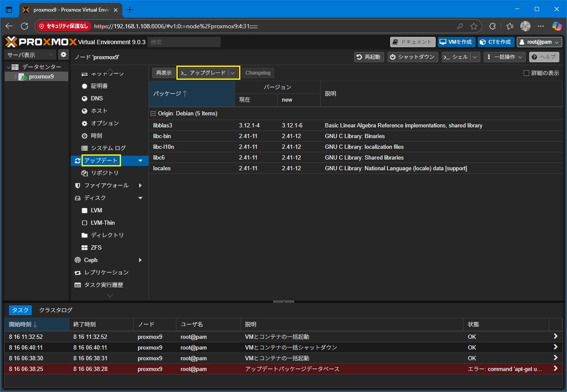The height and width of the screenshot is (392, 567).
Task: Open browser extensions puzzle icon
Action: tap(493, 26)
